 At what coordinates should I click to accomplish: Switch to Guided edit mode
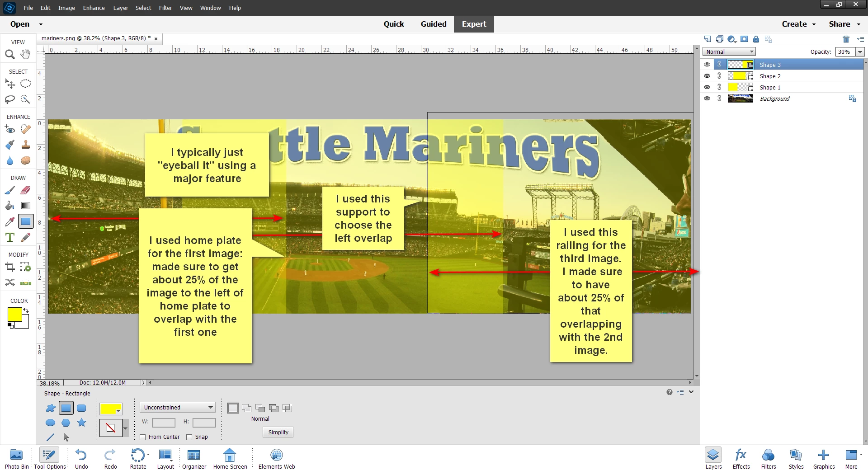pyautogui.click(x=434, y=24)
